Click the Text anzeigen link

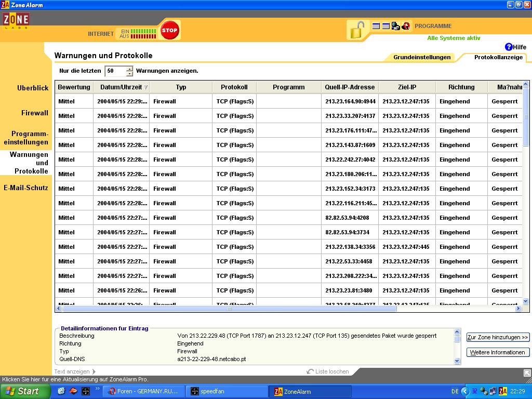(x=75, y=371)
